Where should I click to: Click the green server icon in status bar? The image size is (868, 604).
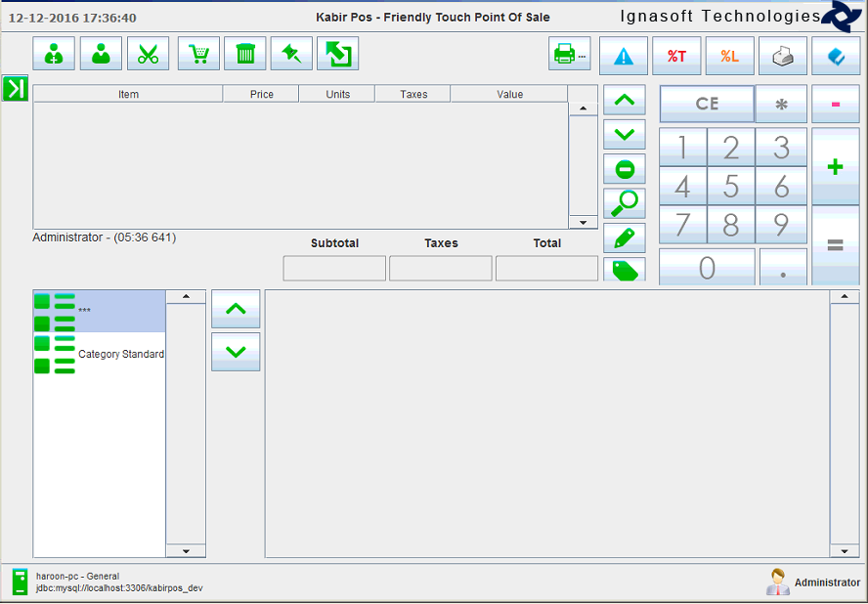coord(20,582)
